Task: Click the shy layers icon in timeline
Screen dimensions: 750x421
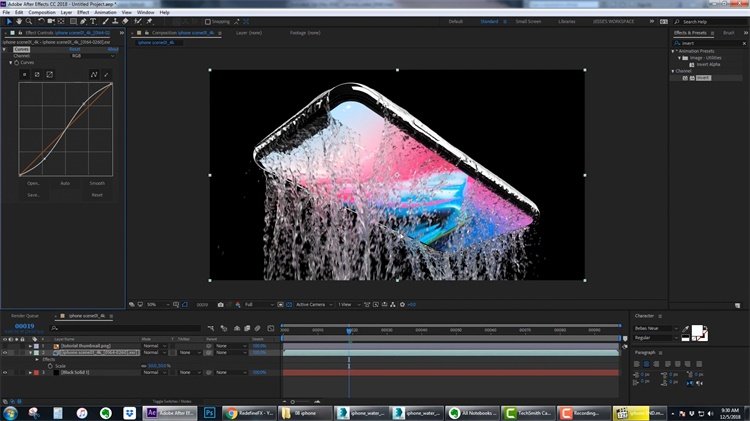Action: (x=237, y=328)
